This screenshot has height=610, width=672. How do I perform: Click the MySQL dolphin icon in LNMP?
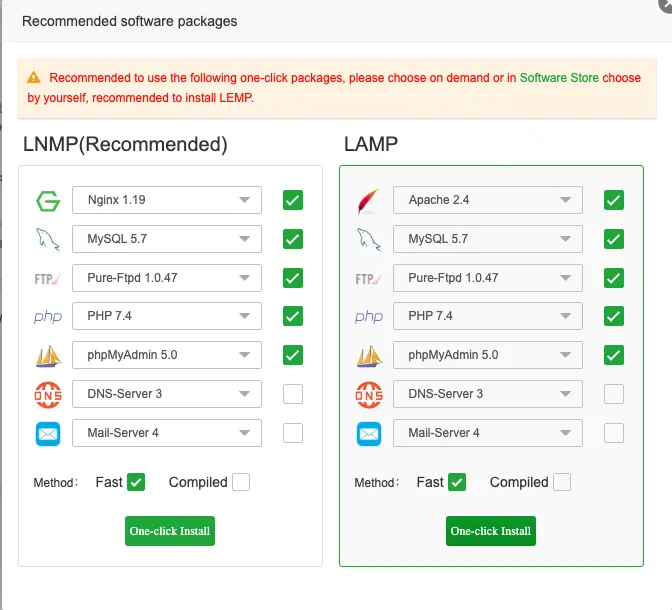[x=47, y=239]
